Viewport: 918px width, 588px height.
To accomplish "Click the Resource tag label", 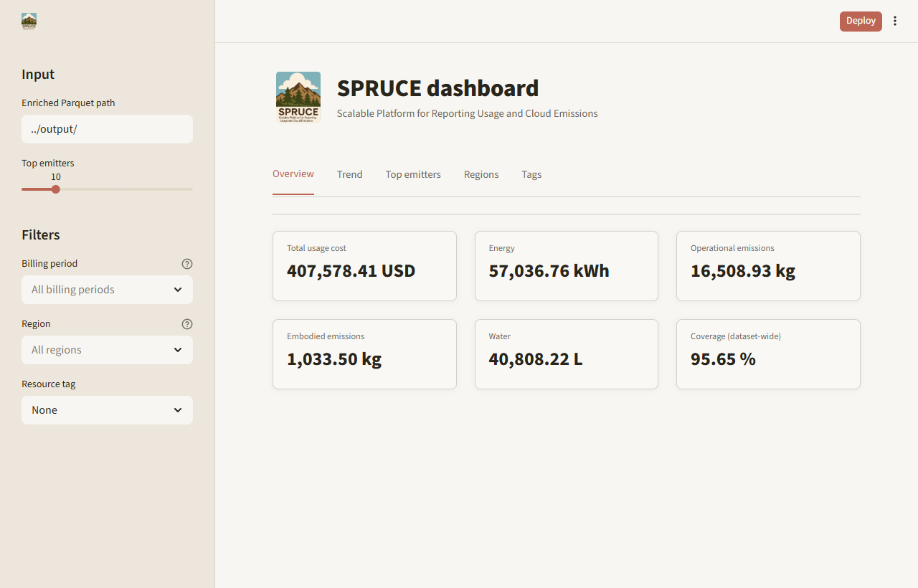I will [x=49, y=384].
